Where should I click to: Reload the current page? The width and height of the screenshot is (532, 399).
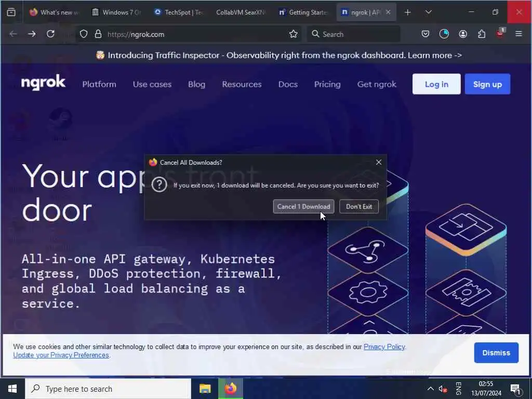coord(50,34)
